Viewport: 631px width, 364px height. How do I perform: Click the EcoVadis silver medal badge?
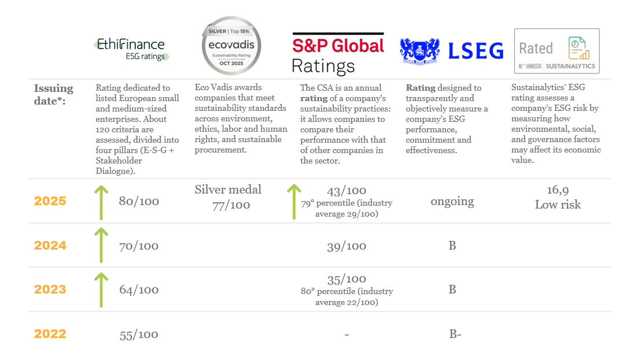[x=231, y=46]
